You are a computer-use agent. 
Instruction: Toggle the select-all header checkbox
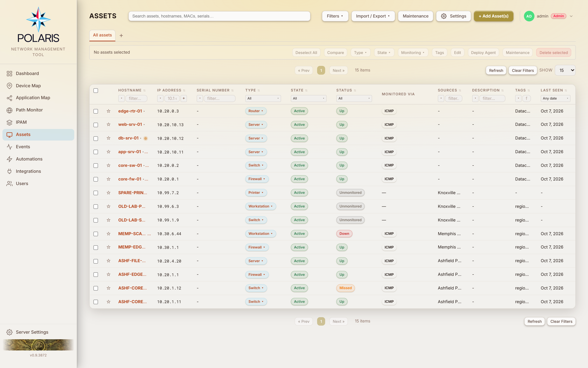[x=96, y=91]
